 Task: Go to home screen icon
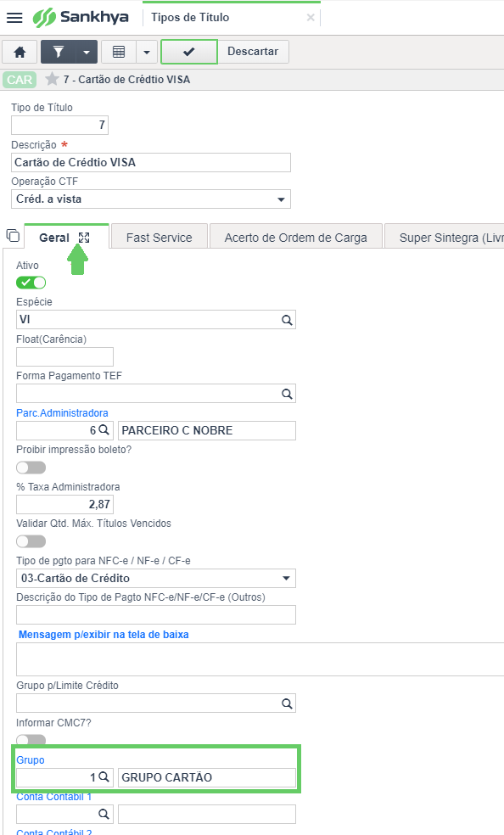[x=20, y=52]
